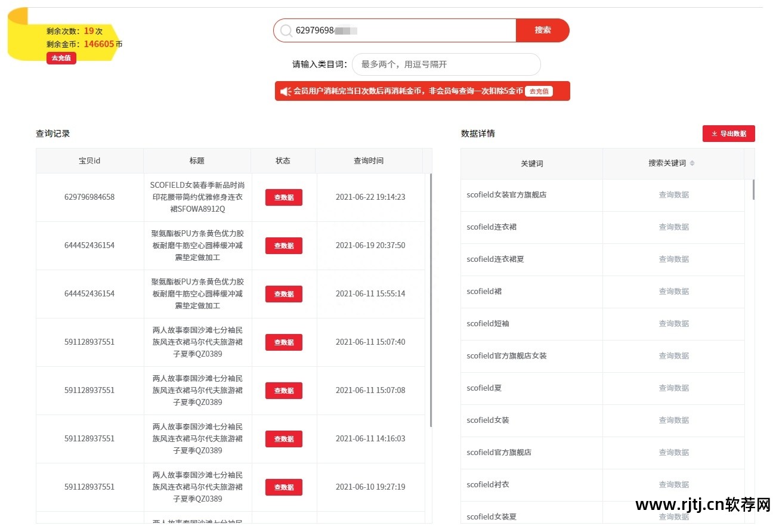Click 查数据 for query at 2021-06-19 20:37:50
Screen dimensions: 776x532
click(x=283, y=246)
